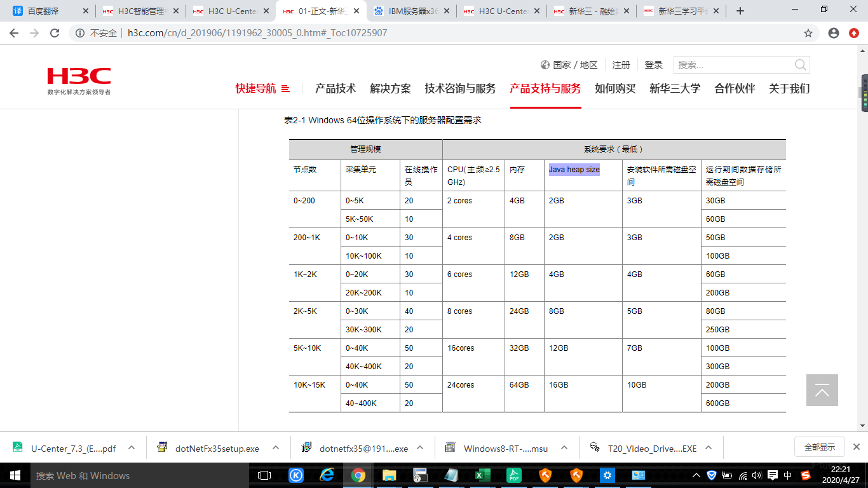Click the H3C logo

(x=79, y=81)
